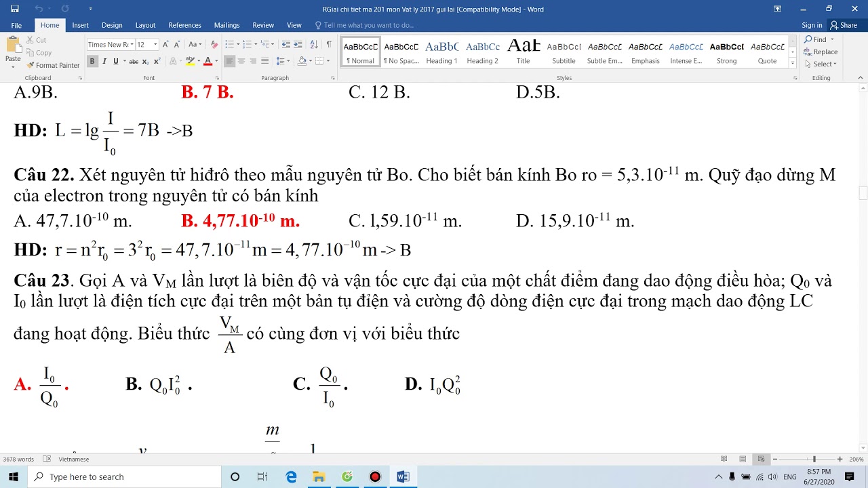Click the zoom in plus button
Screen dimensions: 868x488
tap(840, 459)
